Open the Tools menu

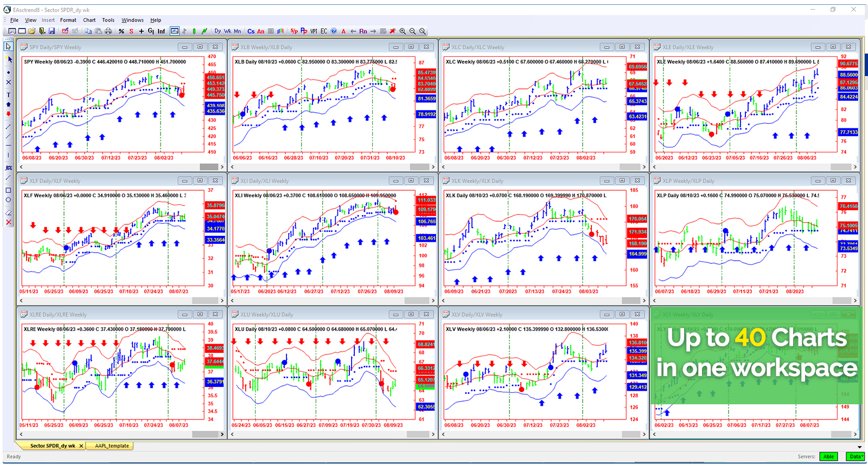coord(108,20)
